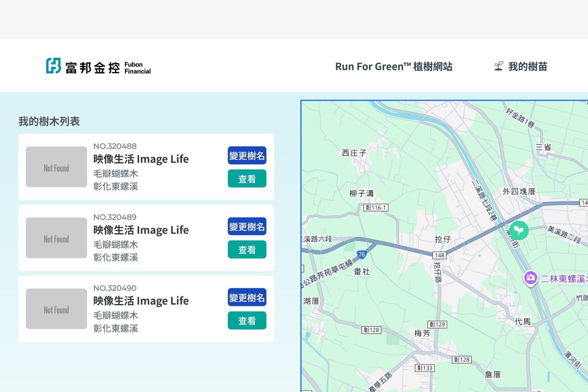Click the 詹厝 place label on map
This screenshot has width=588, height=392.
(493, 375)
